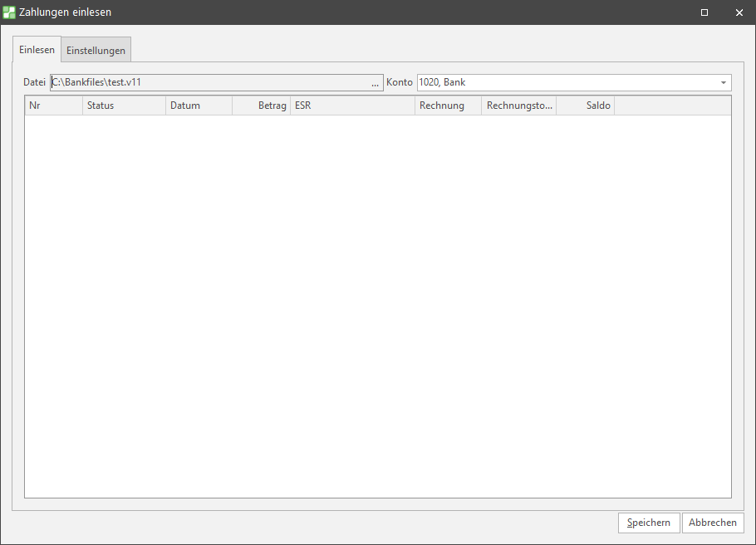Open file browser with the ellipsis button
This screenshot has width=756, height=545.
(x=375, y=83)
